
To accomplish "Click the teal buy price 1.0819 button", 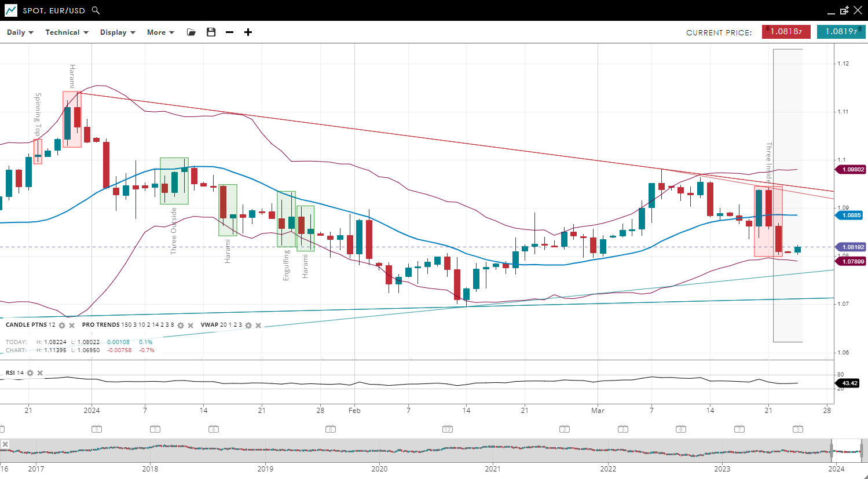I will click(x=841, y=32).
